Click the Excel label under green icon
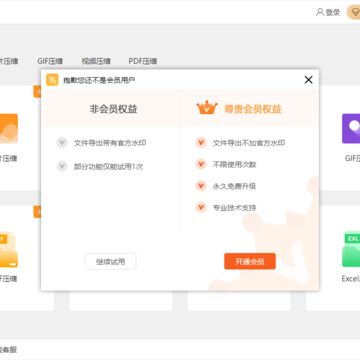360x360 pixels. (351, 279)
